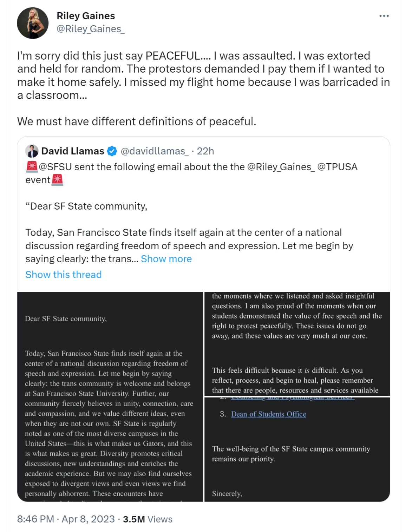412x532 pixels.
Task: Open the @davidllamas_ handle
Action: pyautogui.click(x=155, y=151)
